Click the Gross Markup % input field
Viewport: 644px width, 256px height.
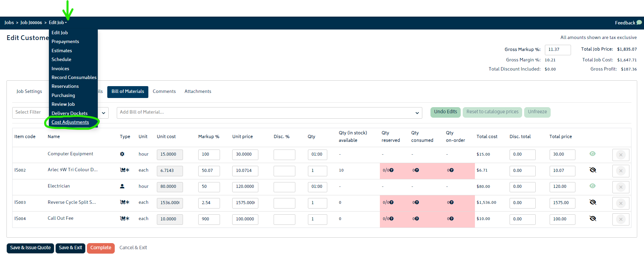[558, 50]
